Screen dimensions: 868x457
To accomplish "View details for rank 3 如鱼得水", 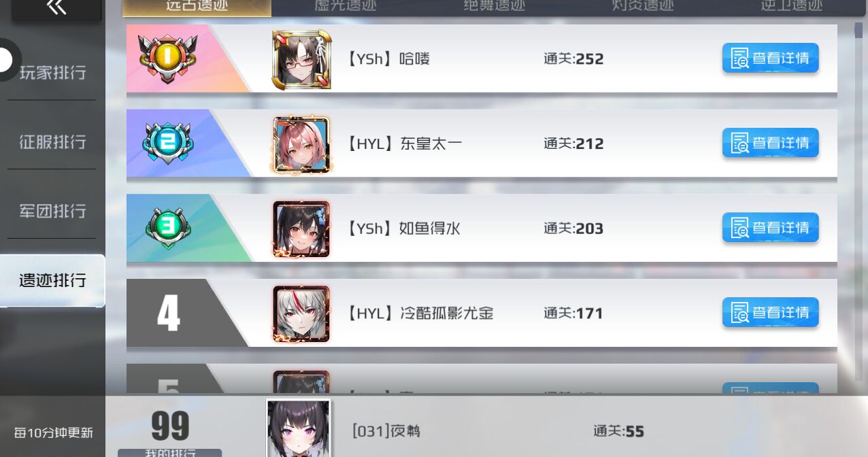I will (770, 227).
